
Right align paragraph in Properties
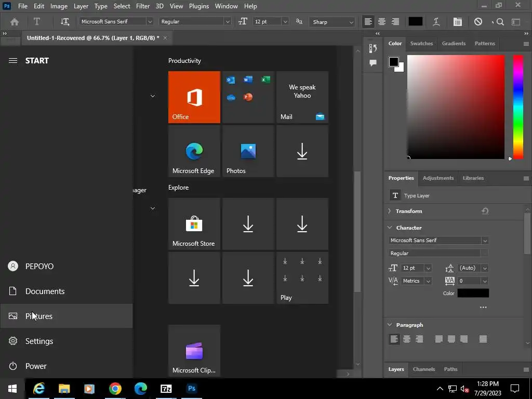(419, 339)
